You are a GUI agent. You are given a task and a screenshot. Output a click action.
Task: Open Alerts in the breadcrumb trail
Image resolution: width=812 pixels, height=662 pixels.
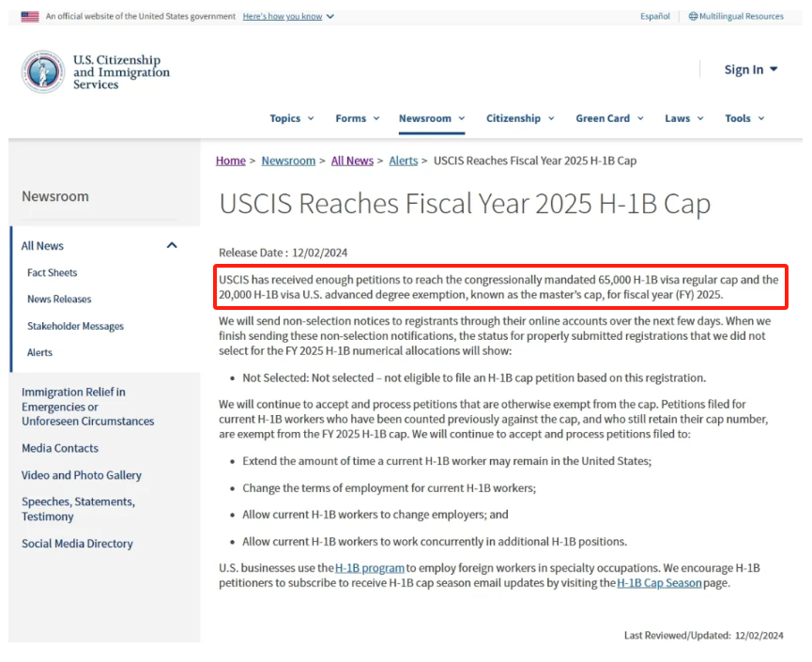click(404, 162)
